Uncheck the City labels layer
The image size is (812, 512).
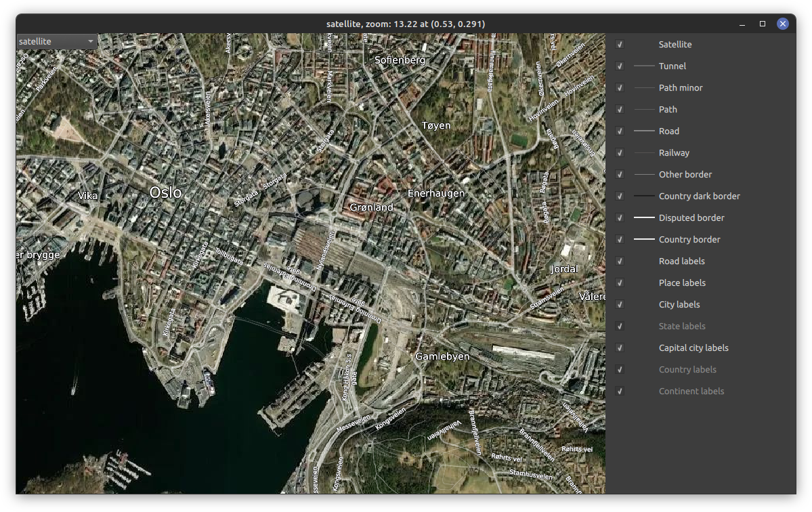point(620,304)
